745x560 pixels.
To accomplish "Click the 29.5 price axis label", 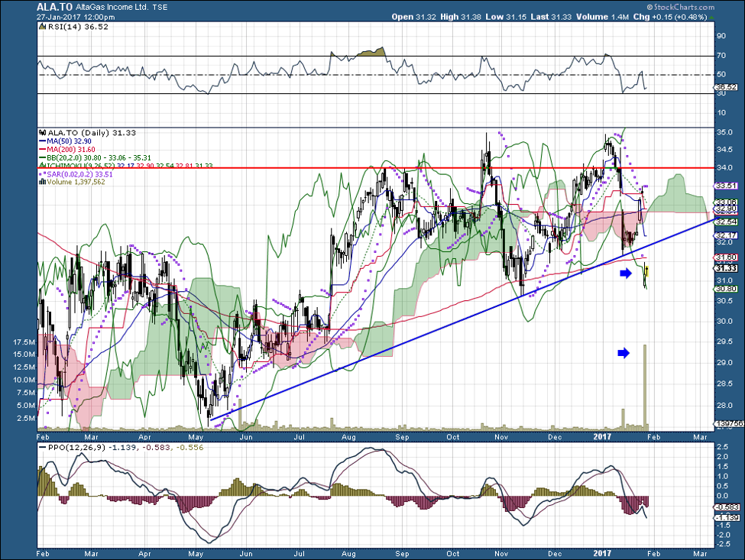I will [724, 342].
